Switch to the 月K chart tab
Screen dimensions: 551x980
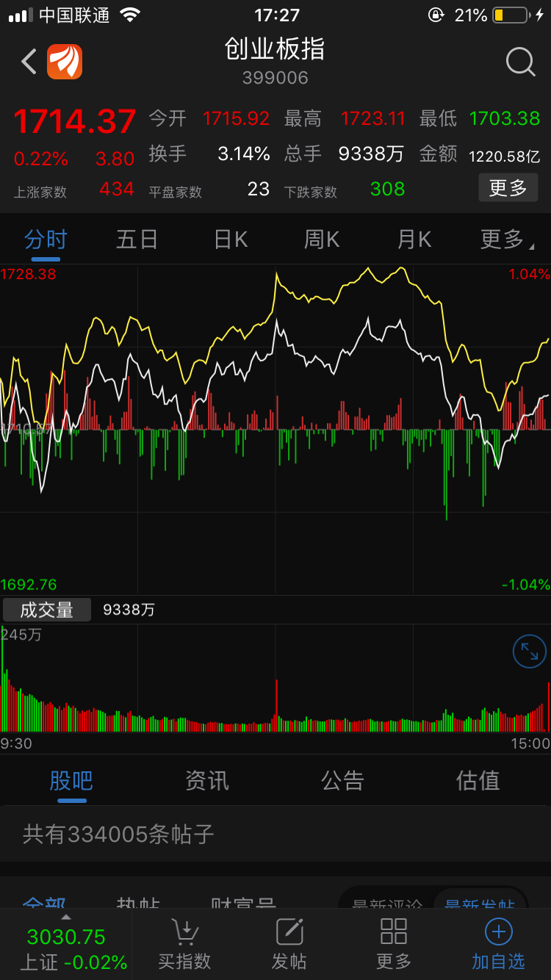click(x=414, y=239)
